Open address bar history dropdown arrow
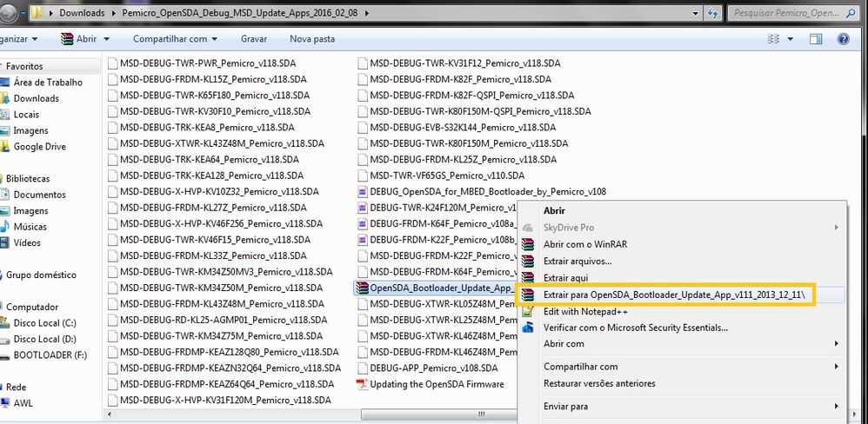Image resolution: width=868 pixels, height=424 pixels. 696,13
